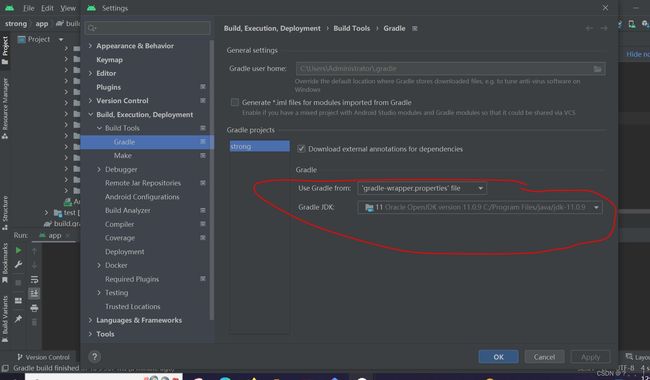Expand Appearance & Behavior settings
The width and height of the screenshot is (650, 380).
(90, 46)
